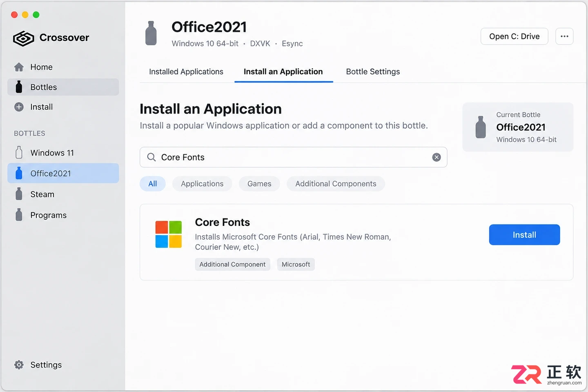This screenshot has height=392, width=588.
Task: Click the Bottles label in sidebar
Action: point(44,87)
